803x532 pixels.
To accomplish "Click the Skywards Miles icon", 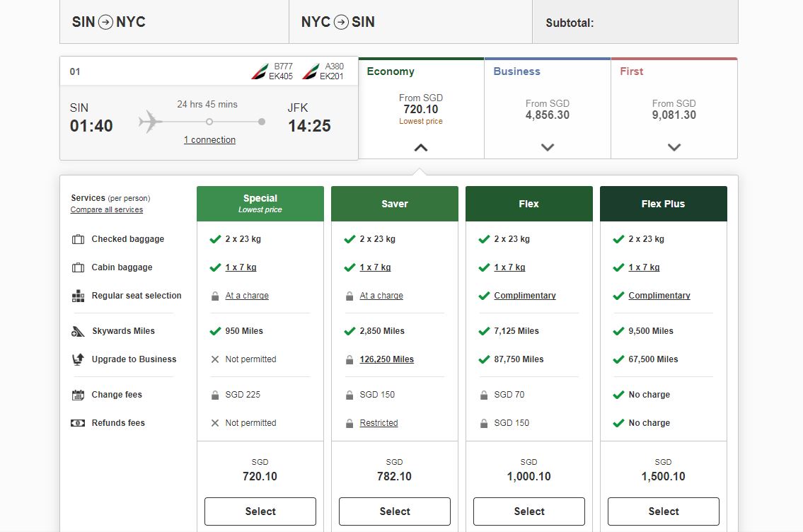I will pyautogui.click(x=78, y=331).
